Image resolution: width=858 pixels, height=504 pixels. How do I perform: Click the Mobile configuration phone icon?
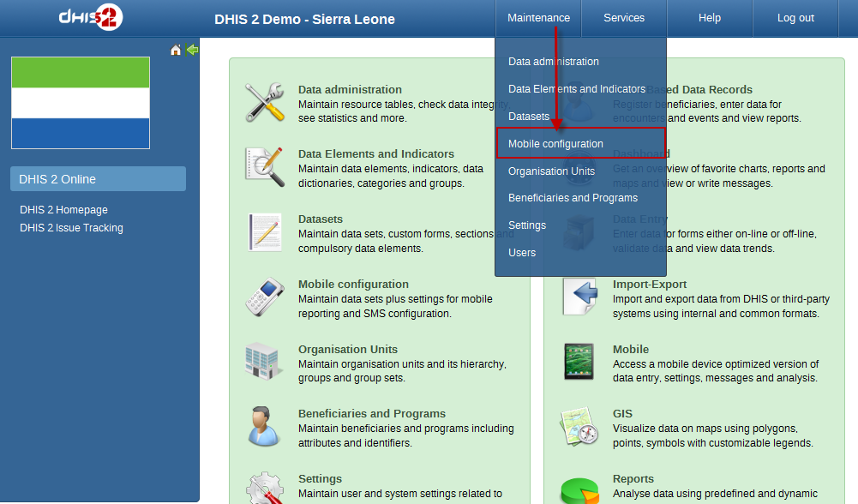tap(265, 297)
